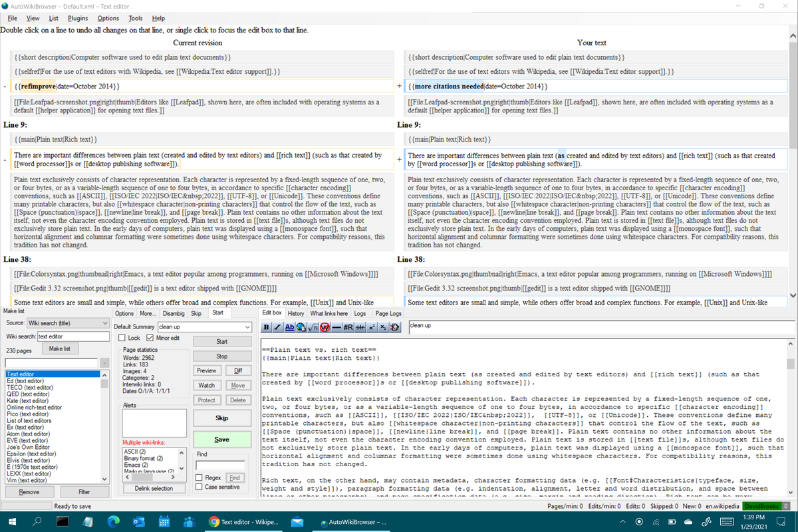Select 'Vim (text editor)' in page list
Screen dimensions: 798x532
pos(28,480)
